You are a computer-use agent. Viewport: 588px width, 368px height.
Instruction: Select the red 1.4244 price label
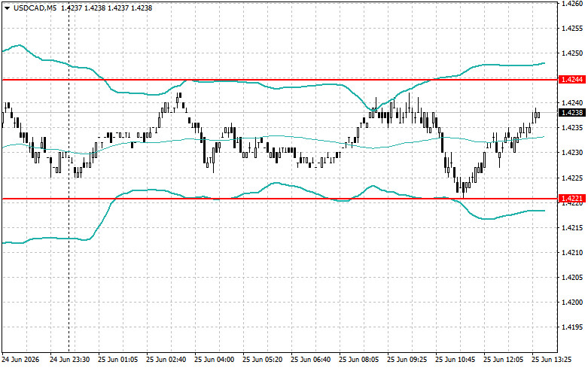571,80
